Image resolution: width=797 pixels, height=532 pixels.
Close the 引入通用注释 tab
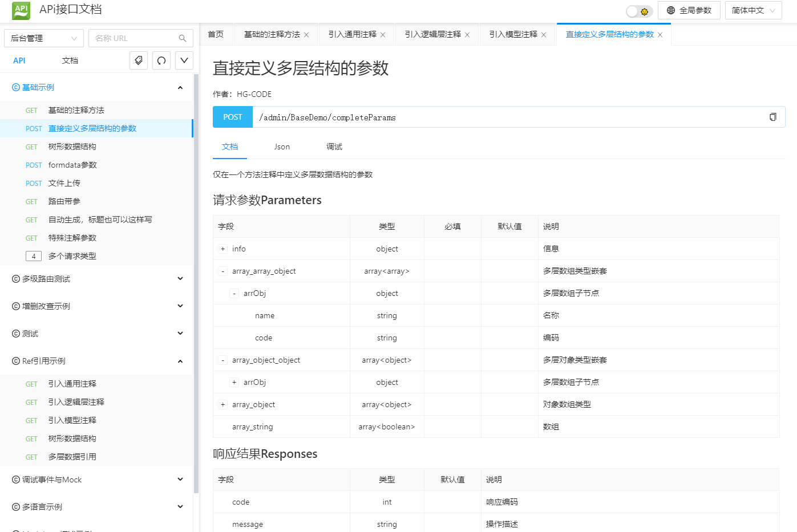(x=383, y=35)
